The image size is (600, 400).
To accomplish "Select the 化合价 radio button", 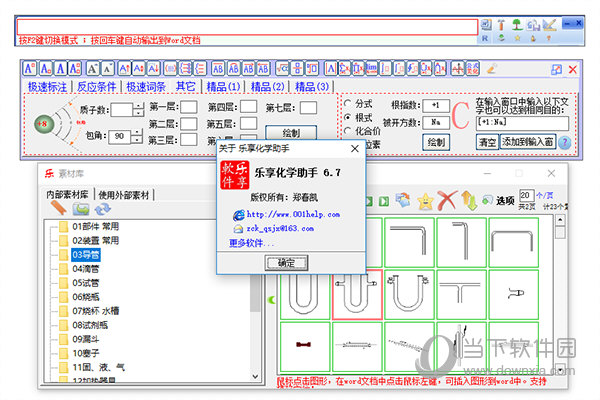I will point(347,131).
